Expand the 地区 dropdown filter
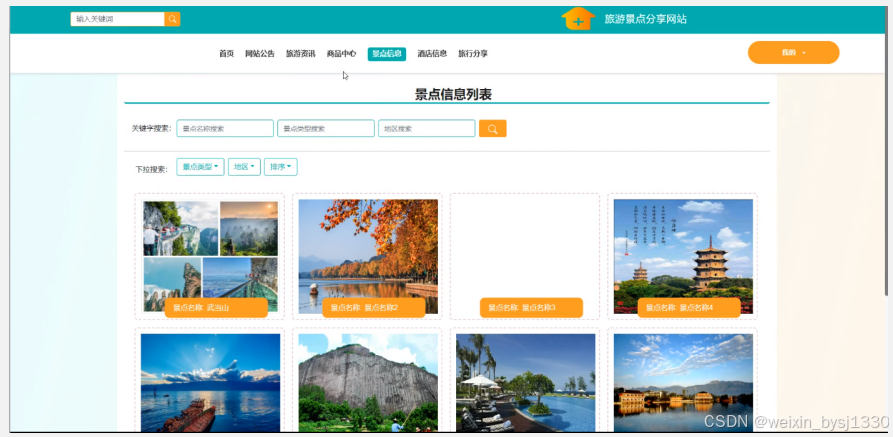 (x=244, y=167)
